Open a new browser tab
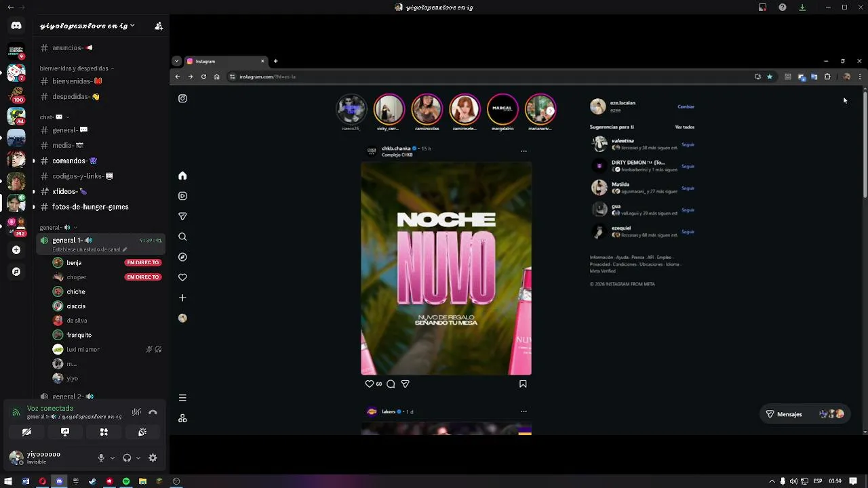This screenshot has width=868, height=488. (x=275, y=61)
